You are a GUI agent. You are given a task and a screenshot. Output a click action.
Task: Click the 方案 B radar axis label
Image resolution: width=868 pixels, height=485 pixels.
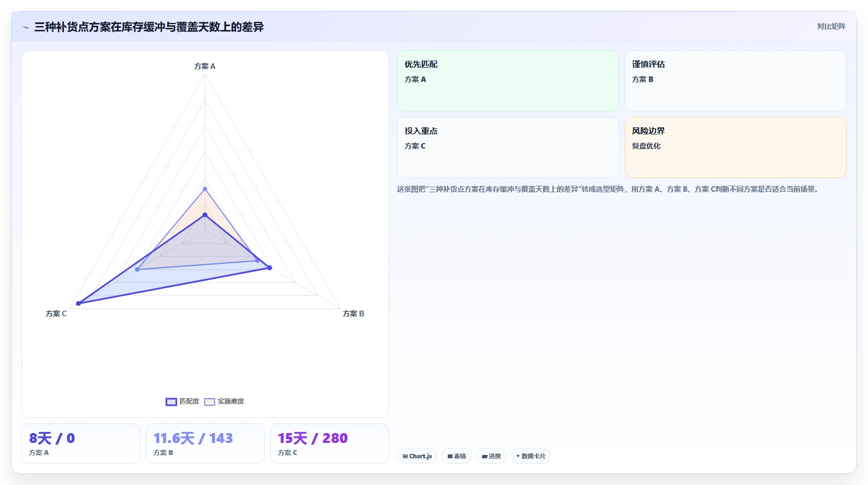354,314
